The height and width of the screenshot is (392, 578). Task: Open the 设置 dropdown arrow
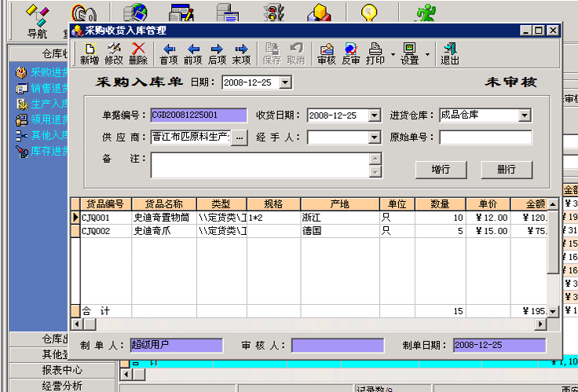pyautogui.click(x=427, y=54)
